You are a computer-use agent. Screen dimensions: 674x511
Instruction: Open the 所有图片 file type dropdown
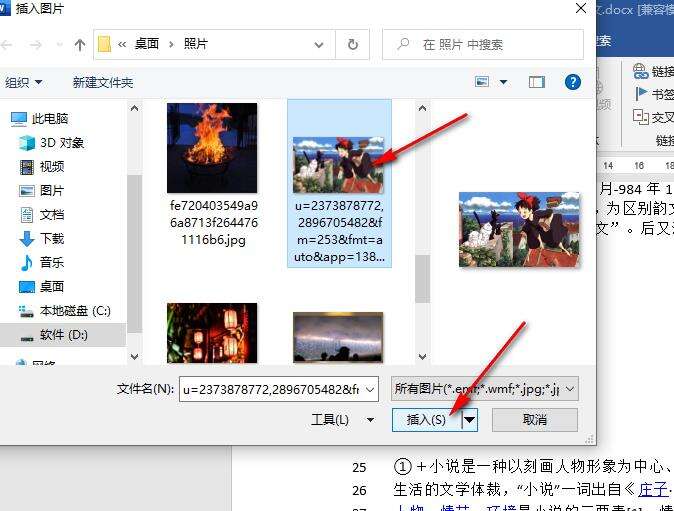(x=484, y=389)
